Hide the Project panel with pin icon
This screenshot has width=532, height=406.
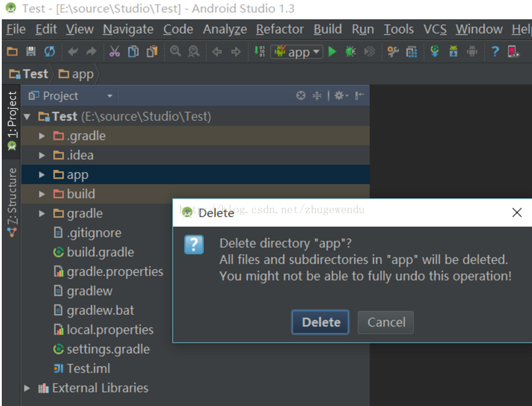click(x=359, y=96)
